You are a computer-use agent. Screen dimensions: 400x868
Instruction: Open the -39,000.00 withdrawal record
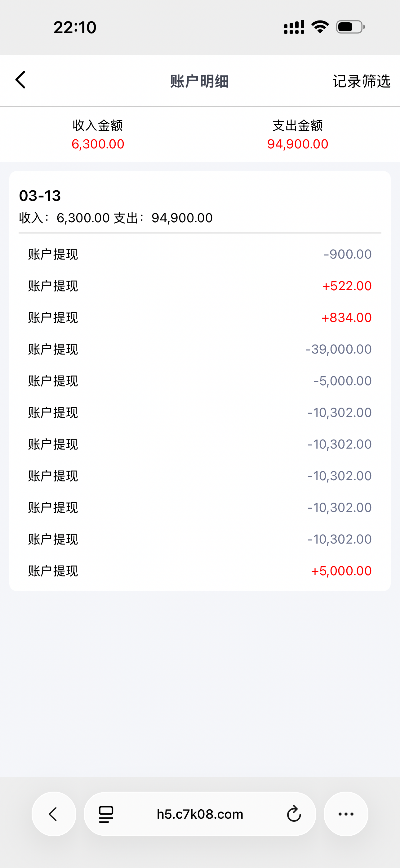point(200,350)
